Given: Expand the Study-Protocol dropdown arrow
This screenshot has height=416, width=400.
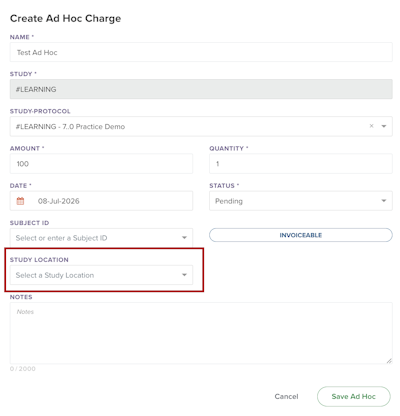Looking at the screenshot, I should click(384, 126).
